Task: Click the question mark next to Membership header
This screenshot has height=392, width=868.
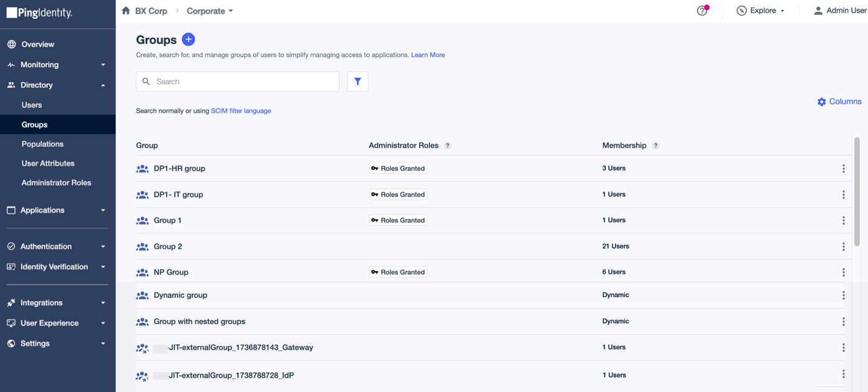Action: click(656, 145)
